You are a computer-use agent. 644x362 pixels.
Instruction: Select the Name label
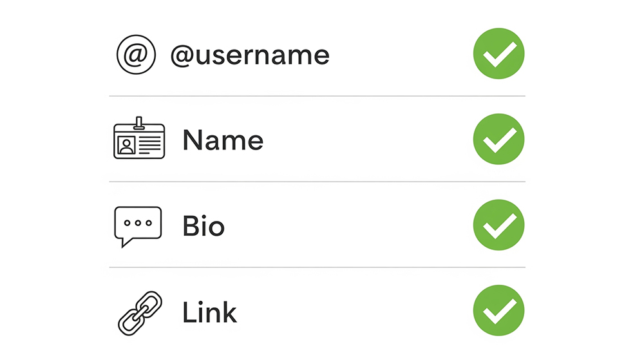(223, 140)
